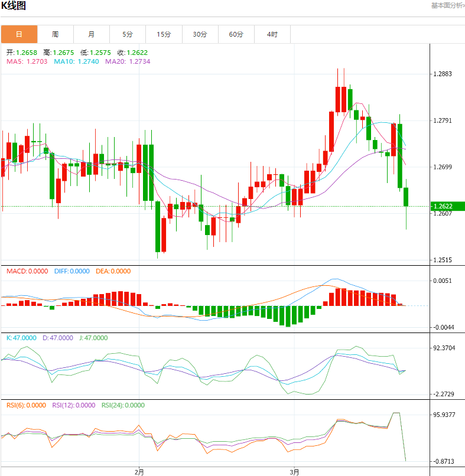
Task: Select the 周 weekly chart tab
Action: pyautogui.click(x=55, y=34)
